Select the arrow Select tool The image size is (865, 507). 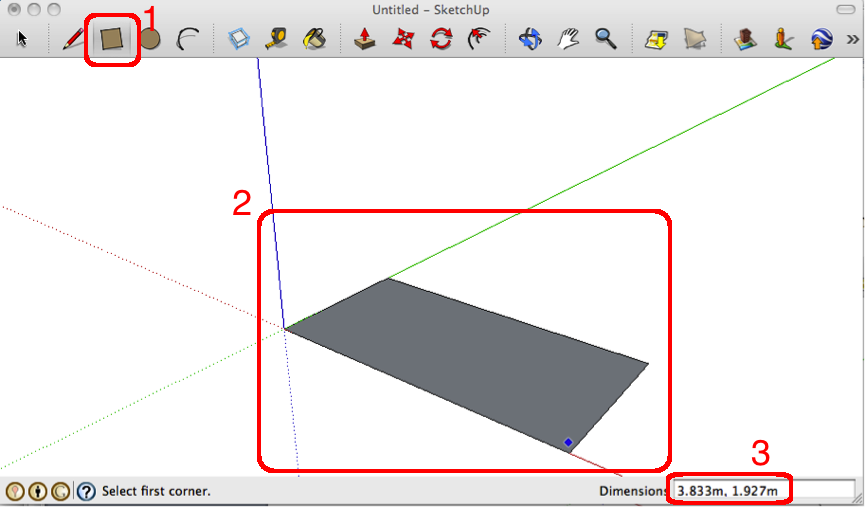[x=23, y=39]
